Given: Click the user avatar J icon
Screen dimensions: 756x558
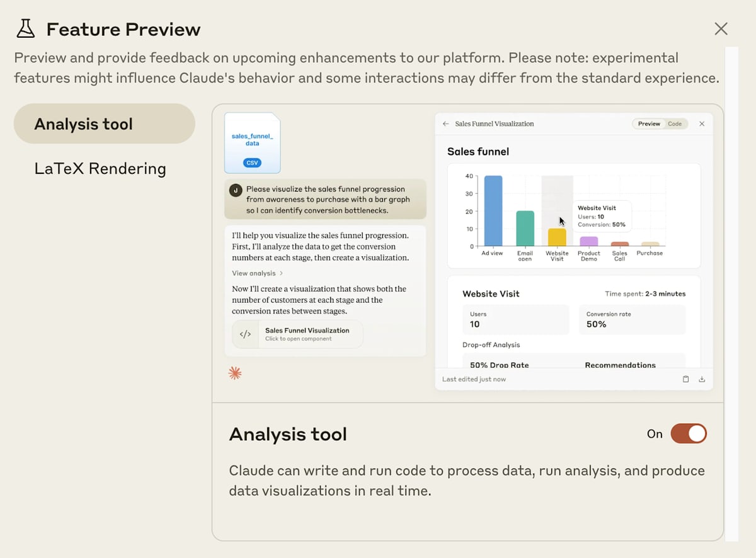Looking at the screenshot, I should click(x=236, y=190).
